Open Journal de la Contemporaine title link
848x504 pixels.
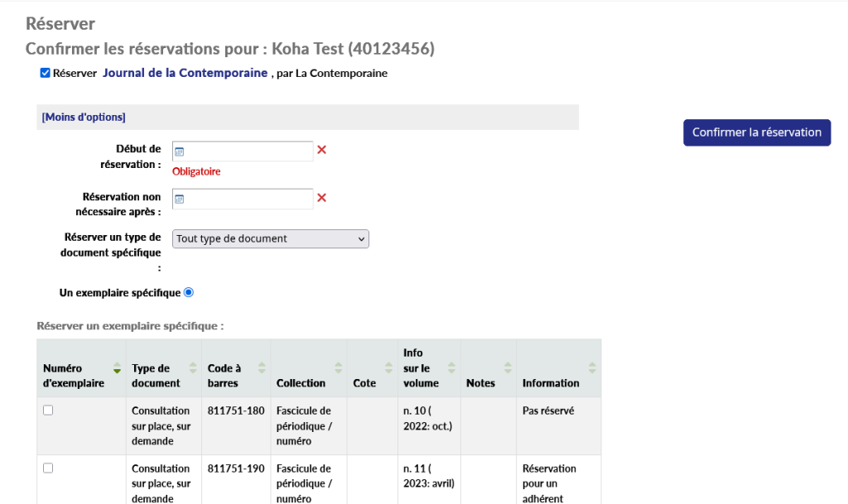[185, 73]
